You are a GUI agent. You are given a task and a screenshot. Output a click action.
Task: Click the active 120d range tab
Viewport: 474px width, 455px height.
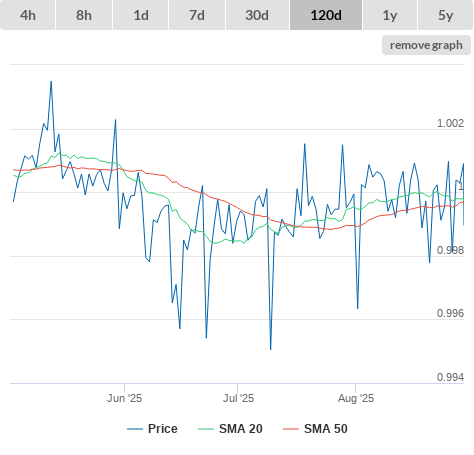pyautogui.click(x=326, y=15)
